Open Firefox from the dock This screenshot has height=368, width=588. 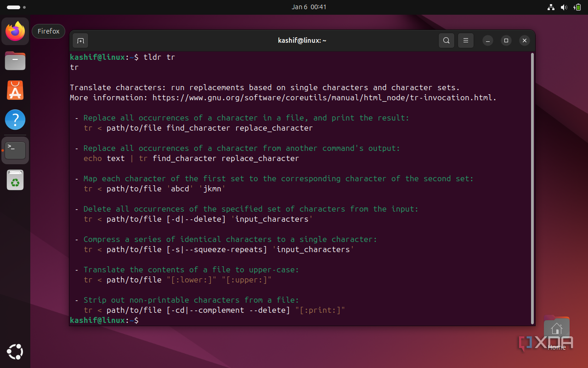pyautogui.click(x=15, y=31)
